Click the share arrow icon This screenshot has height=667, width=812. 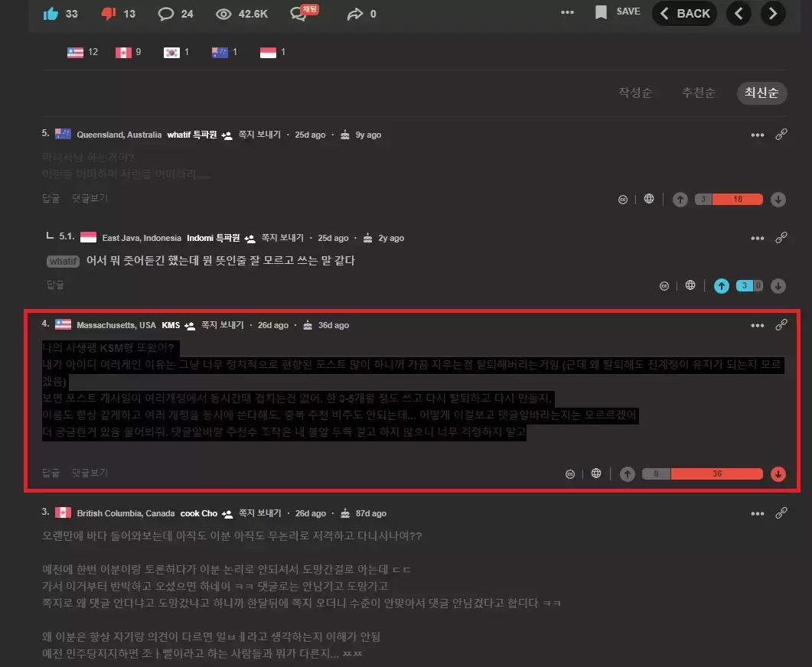354,13
